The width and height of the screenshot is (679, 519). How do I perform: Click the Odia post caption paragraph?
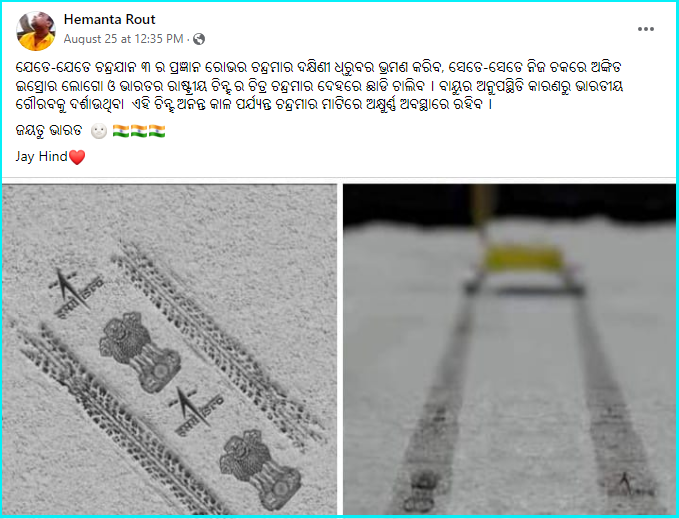coord(319,86)
